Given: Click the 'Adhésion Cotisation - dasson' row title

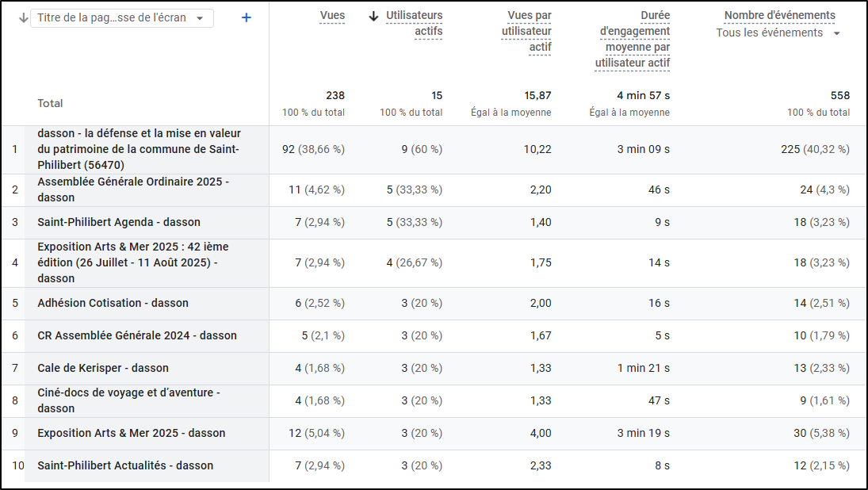Looking at the screenshot, I should point(113,303).
